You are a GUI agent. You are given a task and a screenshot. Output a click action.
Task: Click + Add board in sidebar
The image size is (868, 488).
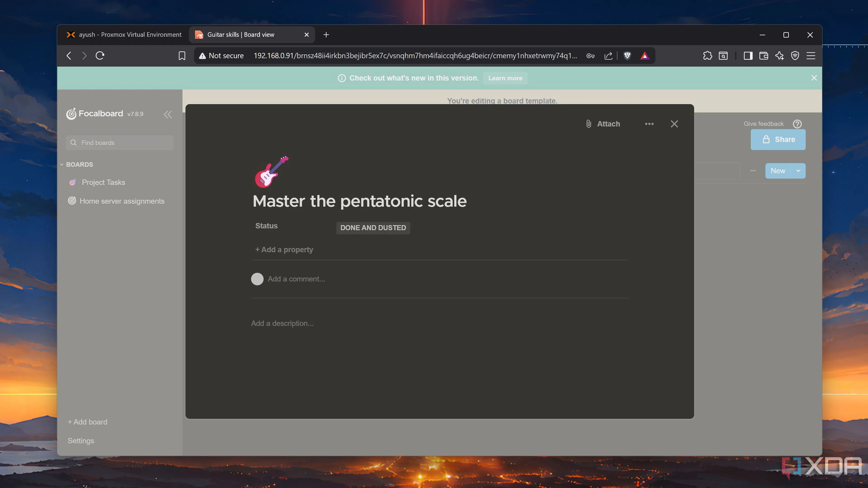point(87,422)
